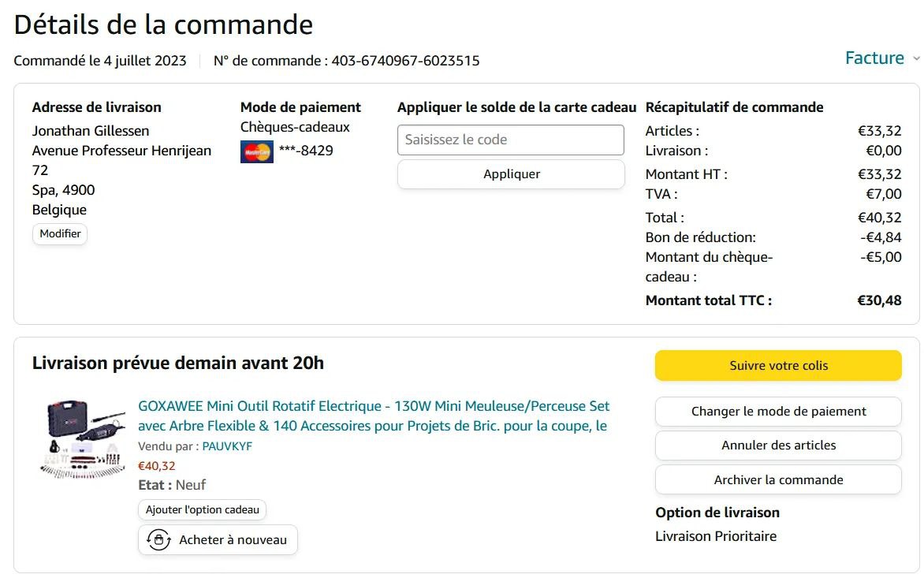Track package with Suivre votre colis
The image size is (924, 578).
(777, 366)
